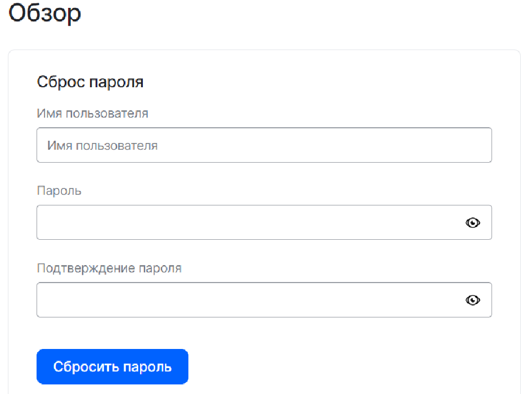Click the Имя пользователя label above the field
Viewport: 532px width, 394px height.
[93, 114]
